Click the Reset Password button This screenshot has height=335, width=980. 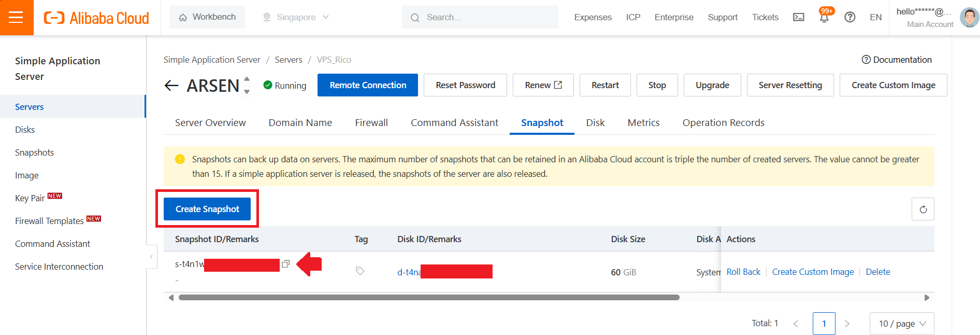465,85
